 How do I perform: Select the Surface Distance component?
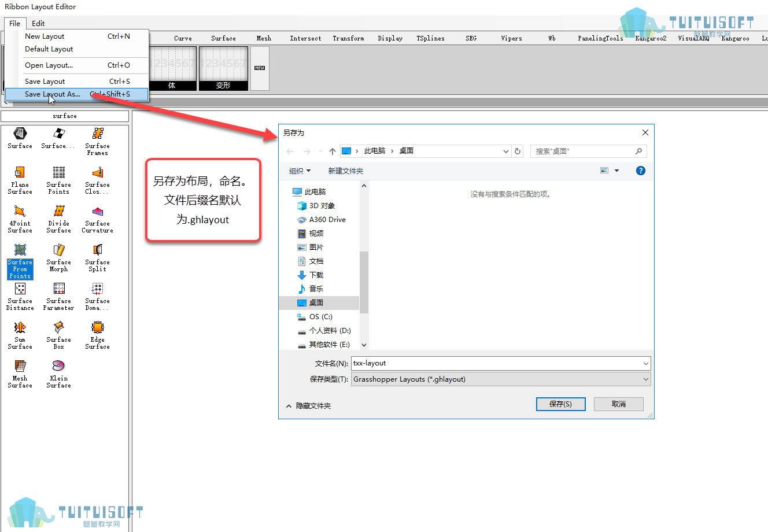[x=20, y=296]
